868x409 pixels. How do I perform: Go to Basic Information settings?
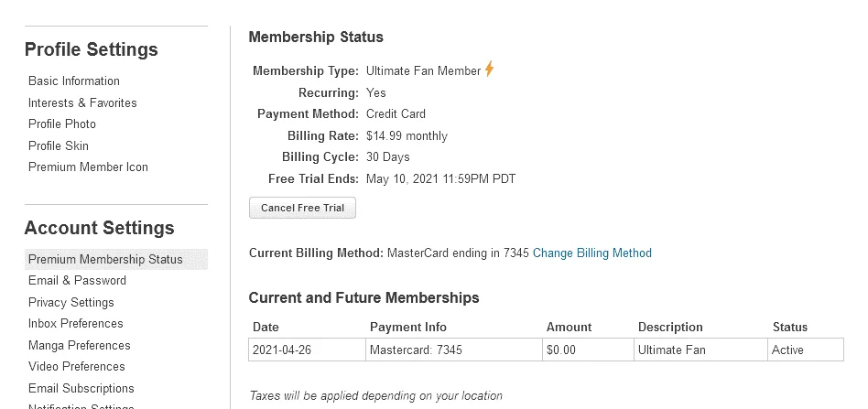click(73, 81)
